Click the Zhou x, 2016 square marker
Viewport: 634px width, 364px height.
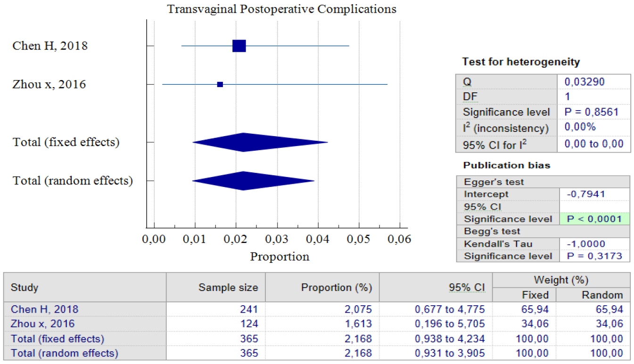(220, 84)
